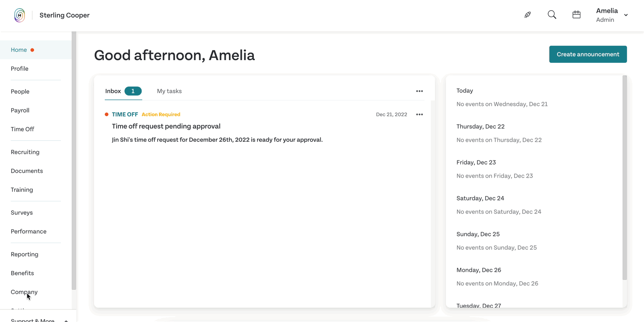644x322 pixels.
Task: Click the Inbox count badge showing 1
Action: pos(133,91)
